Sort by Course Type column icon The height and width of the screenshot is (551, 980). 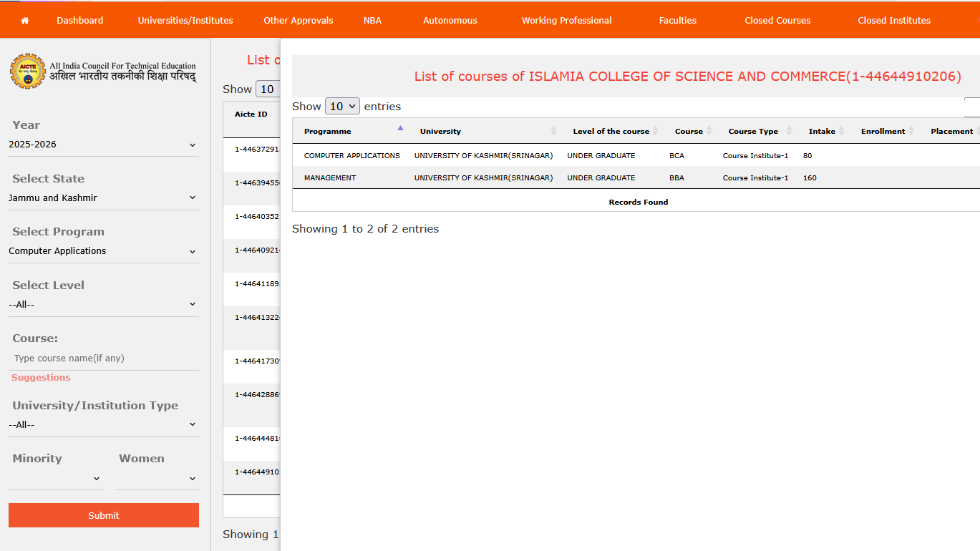coord(789,131)
